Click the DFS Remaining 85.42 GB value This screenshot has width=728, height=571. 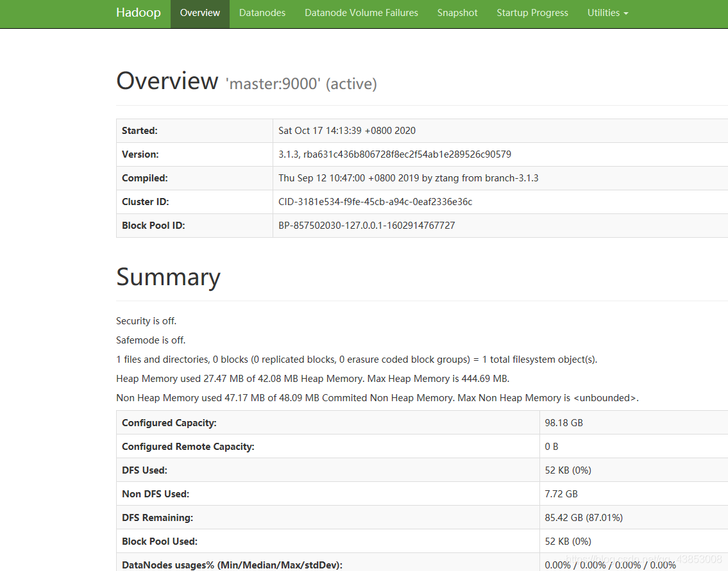click(584, 517)
